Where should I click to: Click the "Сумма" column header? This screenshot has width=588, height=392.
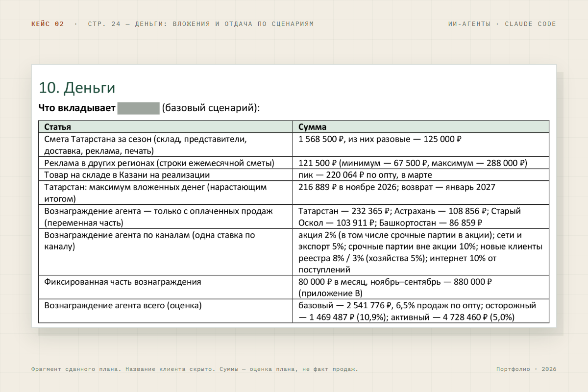[421, 126]
